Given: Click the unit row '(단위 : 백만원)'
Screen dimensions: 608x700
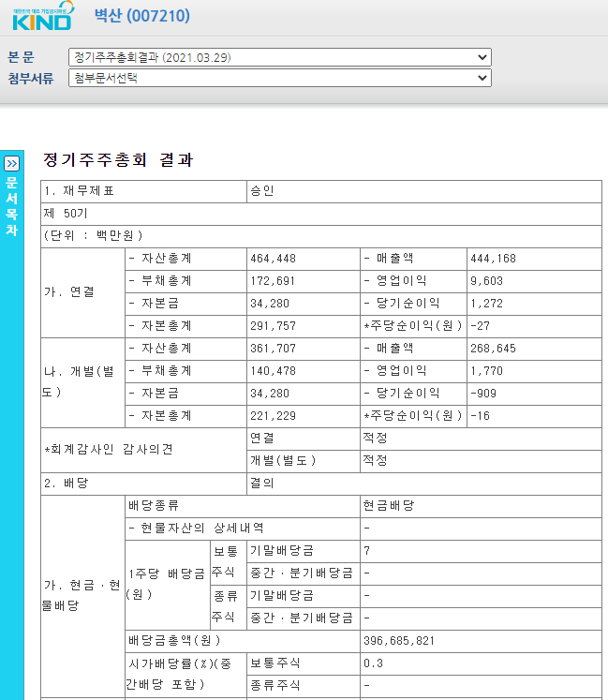Looking at the screenshot, I should [x=321, y=236].
